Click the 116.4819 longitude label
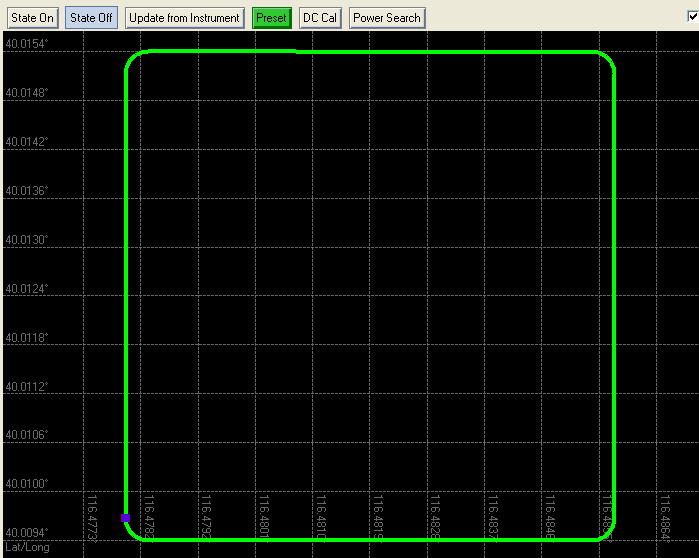This screenshot has height=558, width=699. click(377, 516)
